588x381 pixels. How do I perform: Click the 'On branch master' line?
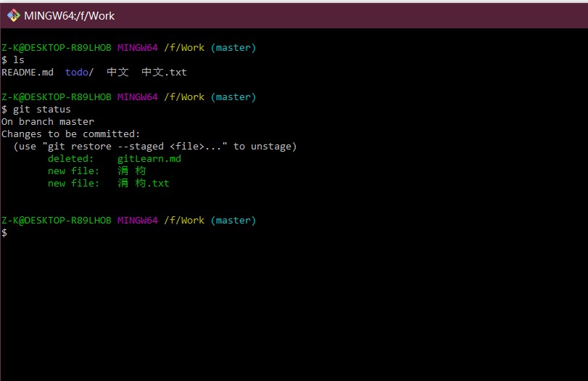coord(48,122)
